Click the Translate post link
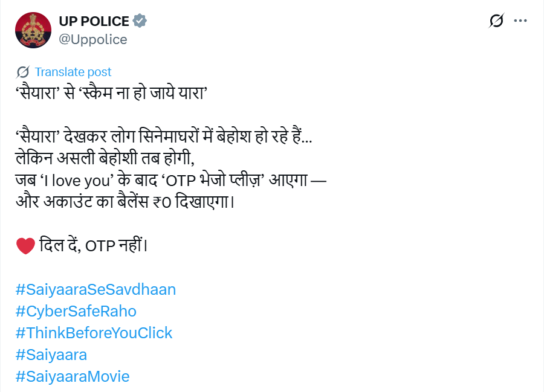 click(73, 72)
